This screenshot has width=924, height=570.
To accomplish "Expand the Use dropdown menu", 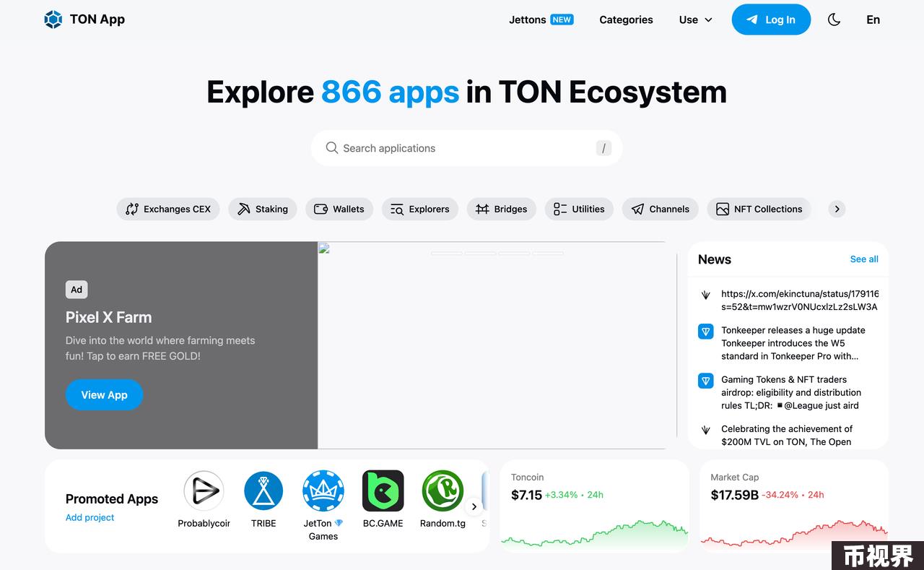I will (x=695, y=20).
